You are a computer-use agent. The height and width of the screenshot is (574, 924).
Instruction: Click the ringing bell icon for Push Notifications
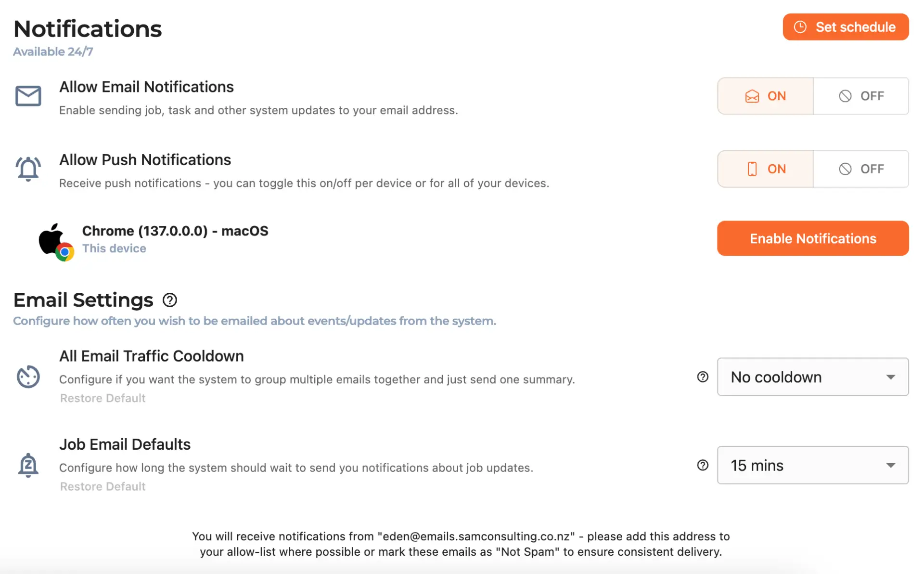(x=28, y=169)
